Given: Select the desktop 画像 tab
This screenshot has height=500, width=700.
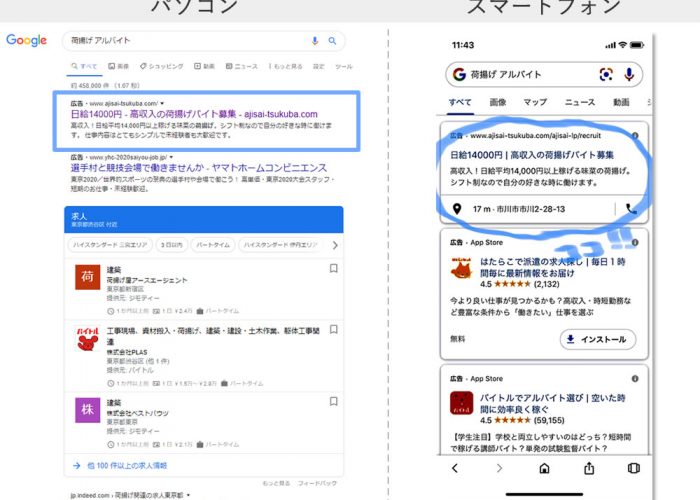Looking at the screenshot, I should click(118, 66).
